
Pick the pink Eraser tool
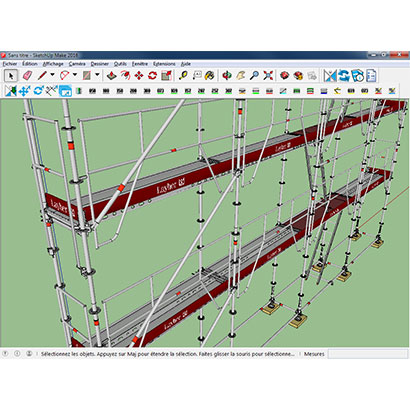coord(27,76)
